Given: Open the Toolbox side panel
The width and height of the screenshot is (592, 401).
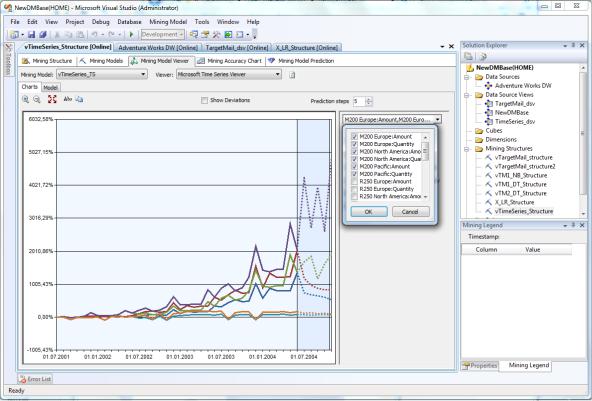Looking at the screenshot, I should [9, 60].
